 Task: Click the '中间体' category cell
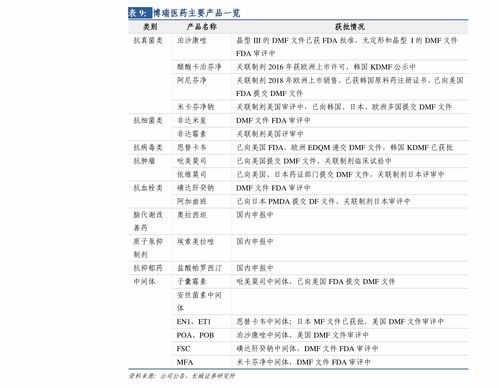point(144,282)
